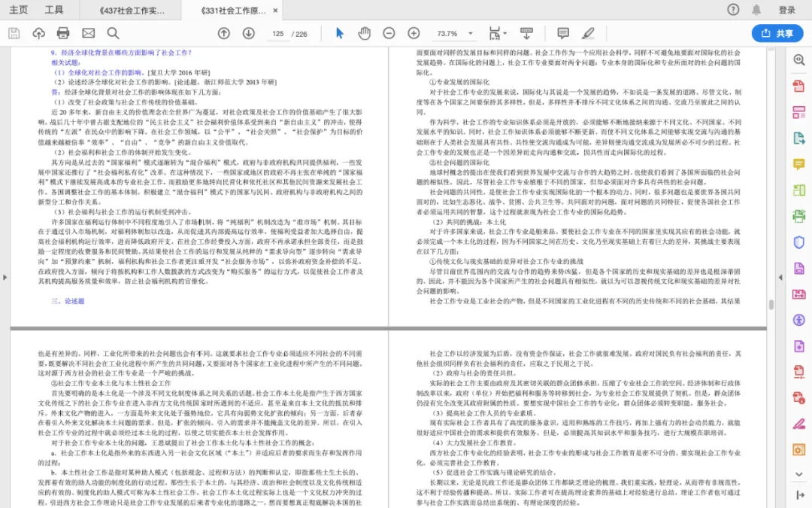The image size is (812, 508).
Task: Open the purple Prepare Form tool
Action: 799,268
